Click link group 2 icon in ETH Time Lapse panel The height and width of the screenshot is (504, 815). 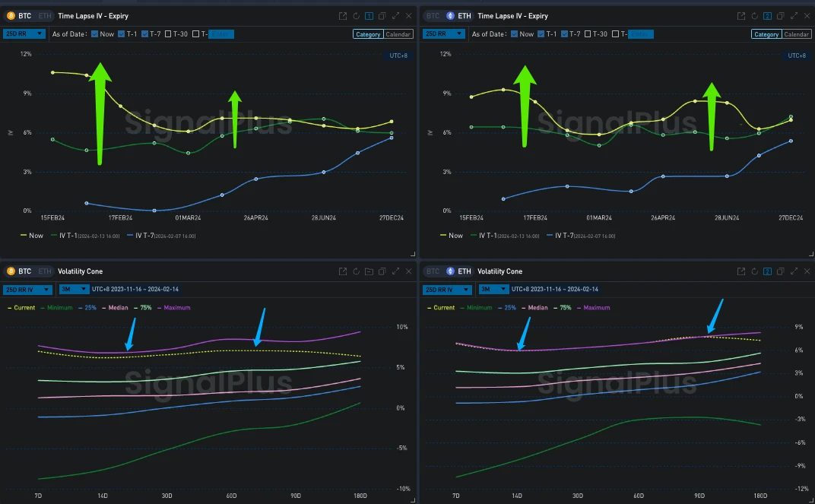tap(767, 16)
